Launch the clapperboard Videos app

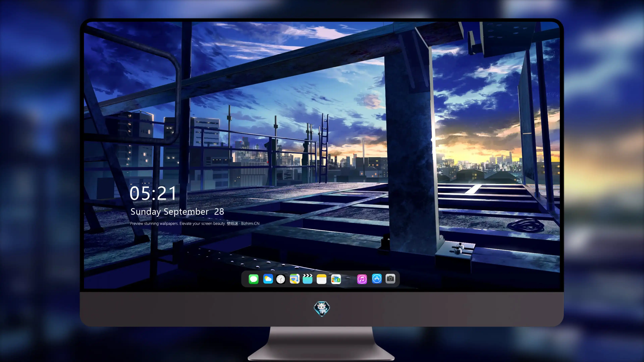click(308, 279)
